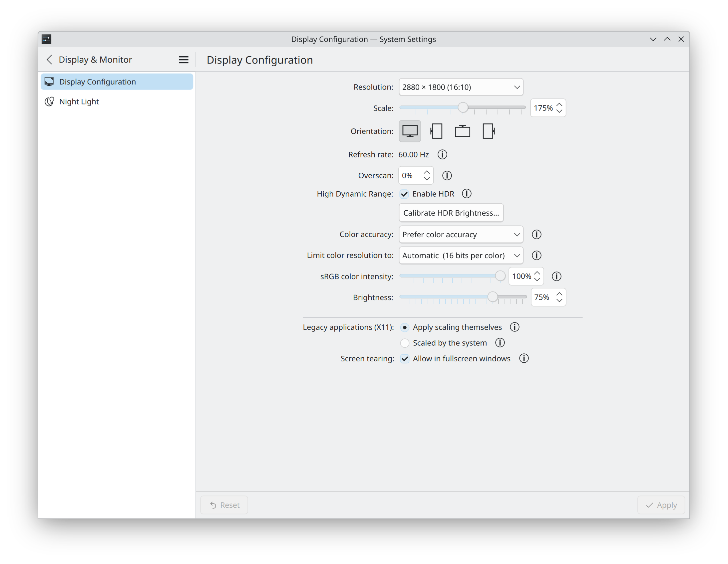Click the info icon next to Enable HDR
Image resolution: width=728 pixels, height=564 pixels.
tap(466, 194)
